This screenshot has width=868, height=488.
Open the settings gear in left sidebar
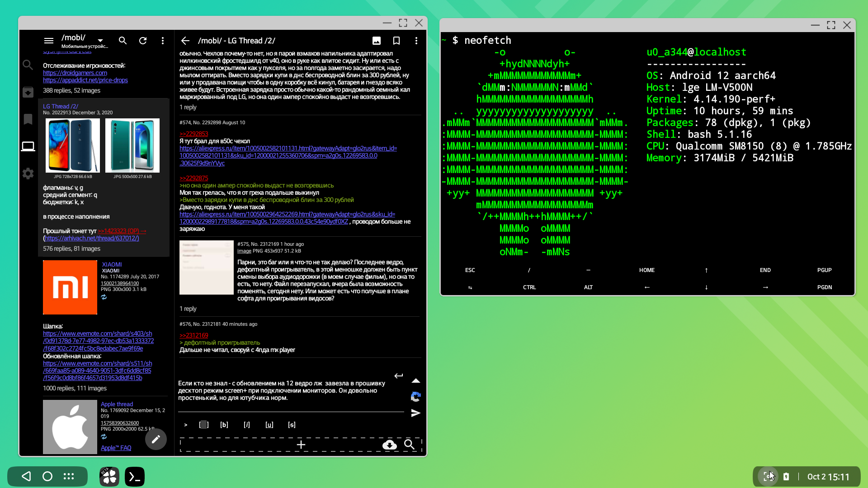point(28,174)
